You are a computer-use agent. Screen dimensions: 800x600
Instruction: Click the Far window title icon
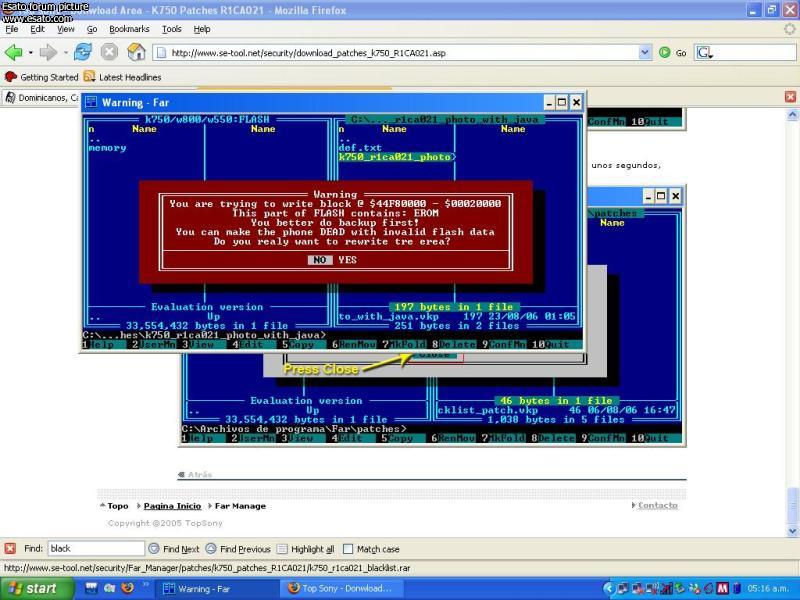click(x=92, y=102)
